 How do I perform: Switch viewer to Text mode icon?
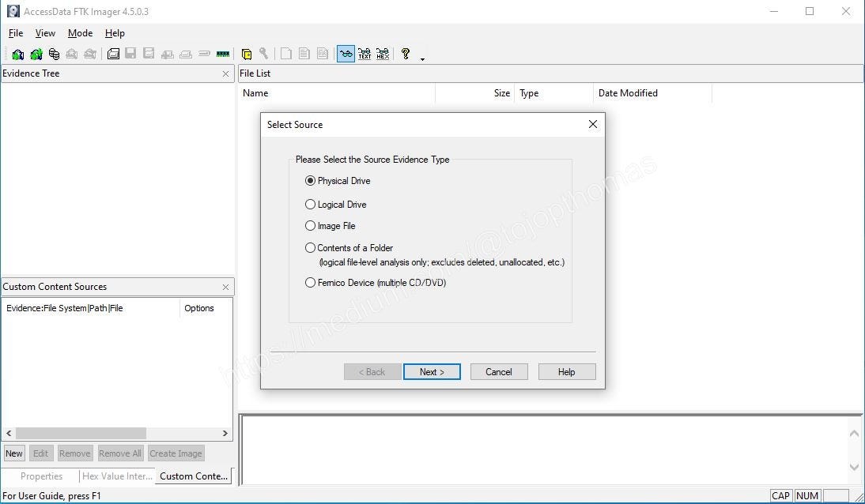tap(365, 54)
